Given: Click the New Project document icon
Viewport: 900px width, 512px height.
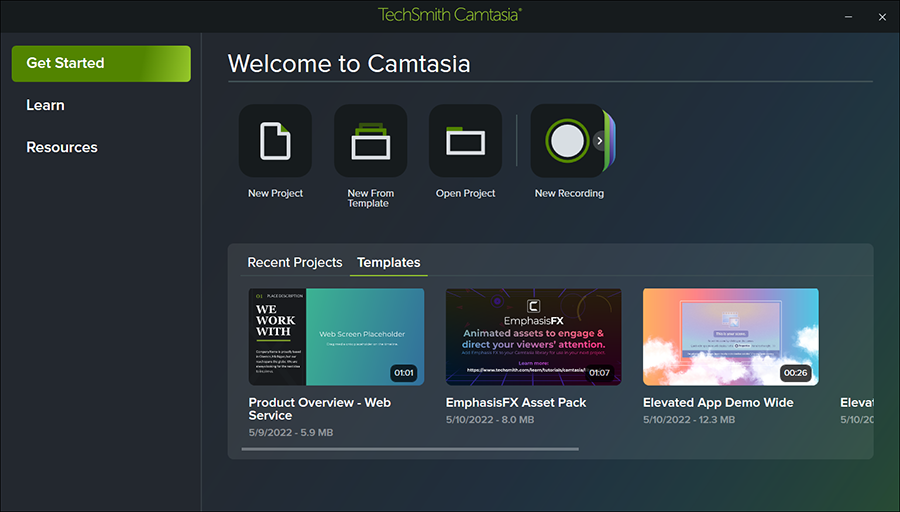Looking at the screenshot, I should point(275,141).
